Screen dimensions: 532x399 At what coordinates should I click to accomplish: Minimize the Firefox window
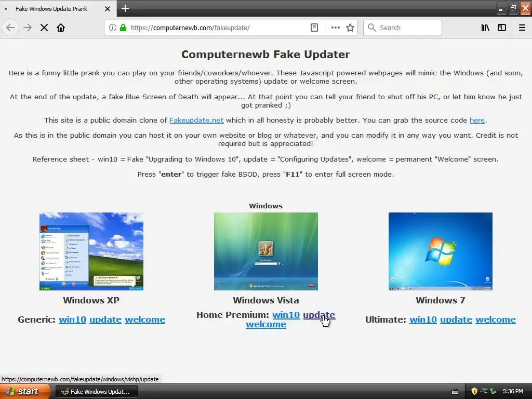point(501,8)
